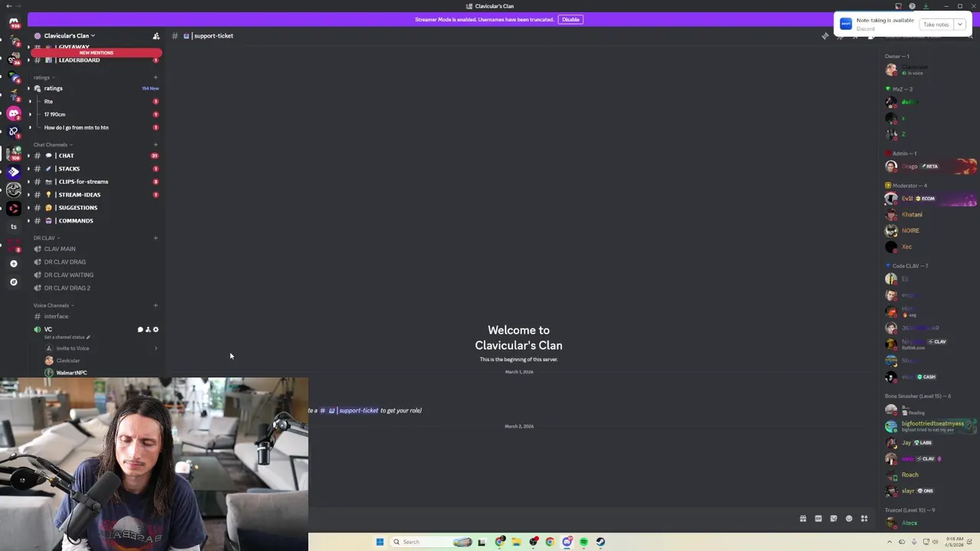Image resolution: width=980 pixels, height=551 pixels.
Task: Click Add a Server plus icon
Action: (13, 263)
